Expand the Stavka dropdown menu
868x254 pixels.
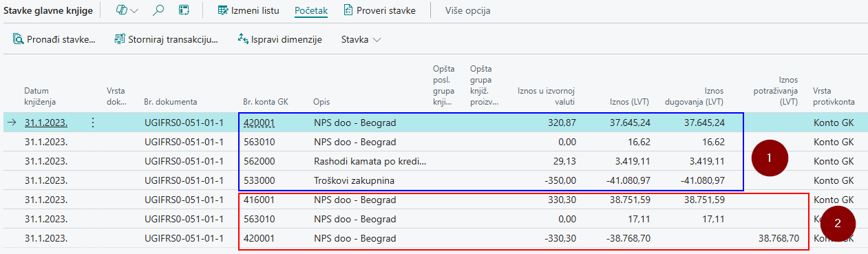click(x=361, y=40)
